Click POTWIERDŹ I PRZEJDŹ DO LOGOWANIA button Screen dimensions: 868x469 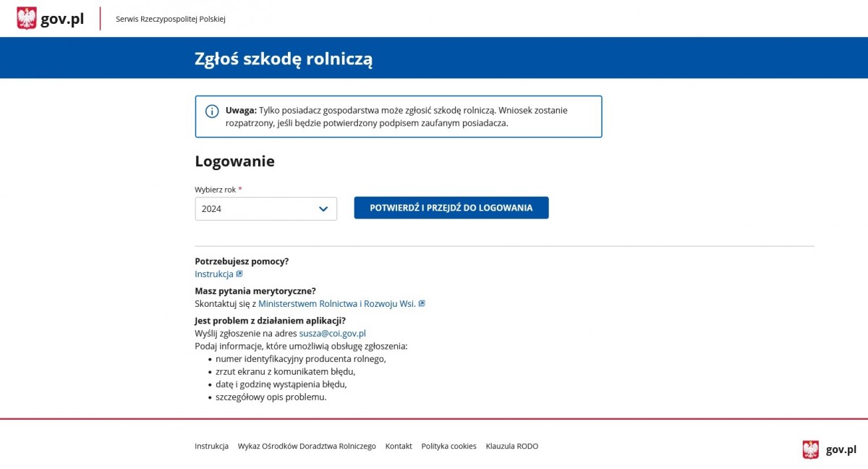click(x=451, y=208)
